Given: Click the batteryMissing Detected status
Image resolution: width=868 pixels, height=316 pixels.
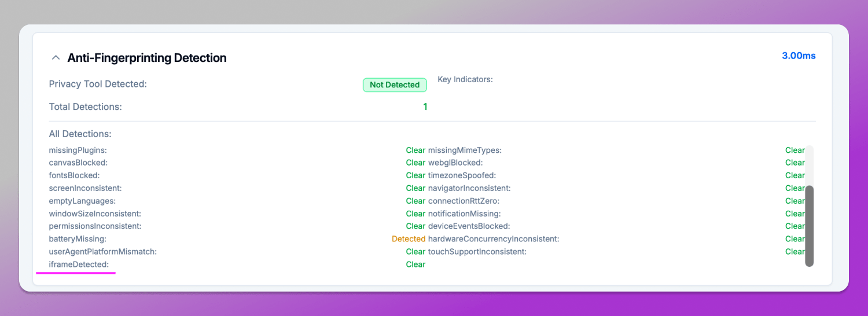Looking at the screenshot, I should coord(409,239).
